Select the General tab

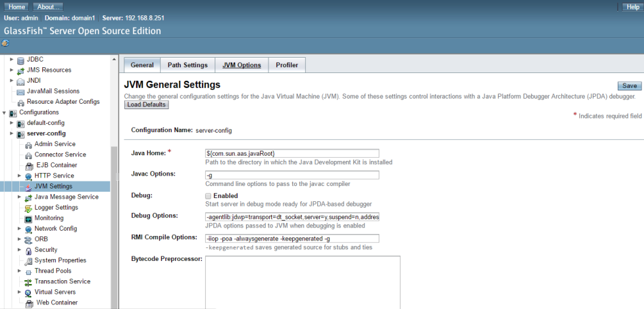click(x=142, y=65)
